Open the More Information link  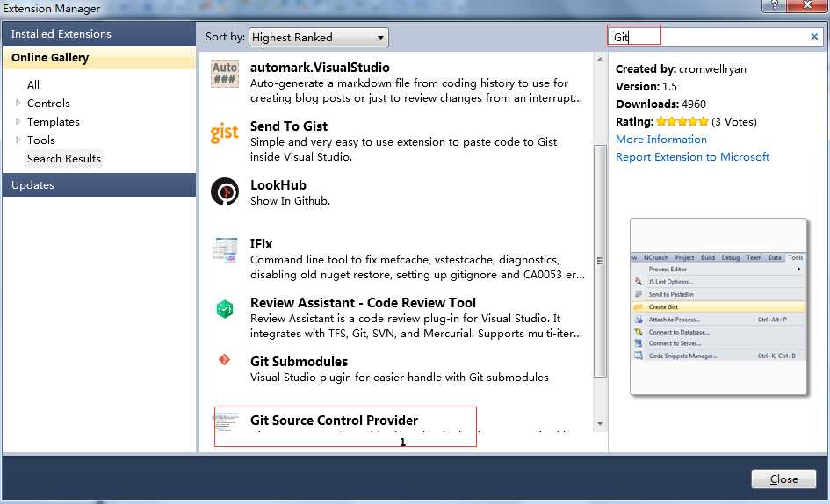(x=661, y=140)
